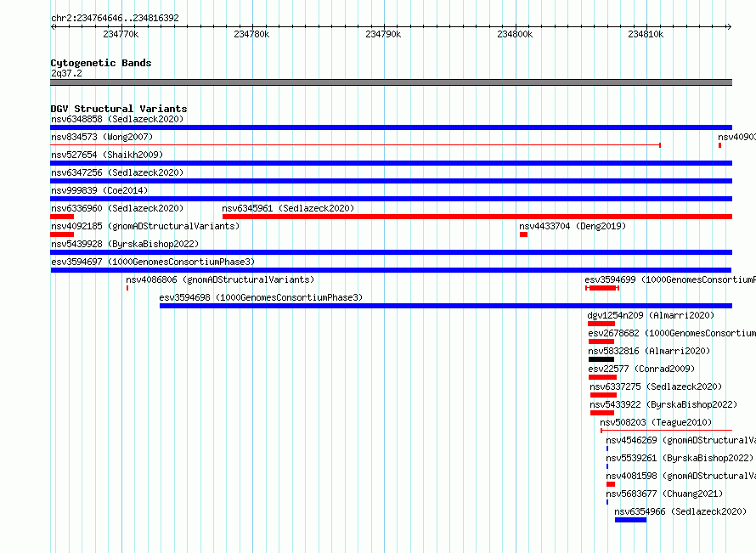Click the 234790k ruler tick label

point(383,34)
